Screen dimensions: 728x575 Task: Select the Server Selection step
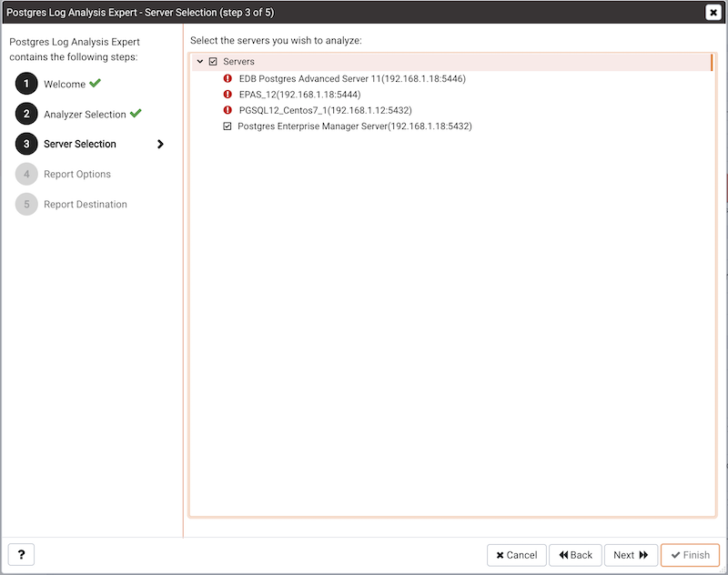point(80,144)
